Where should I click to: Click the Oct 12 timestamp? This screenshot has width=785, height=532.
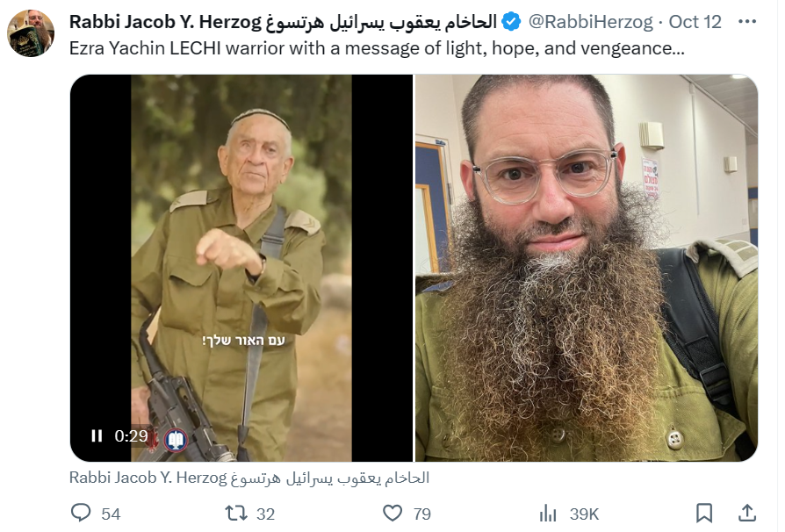(695, 22)
